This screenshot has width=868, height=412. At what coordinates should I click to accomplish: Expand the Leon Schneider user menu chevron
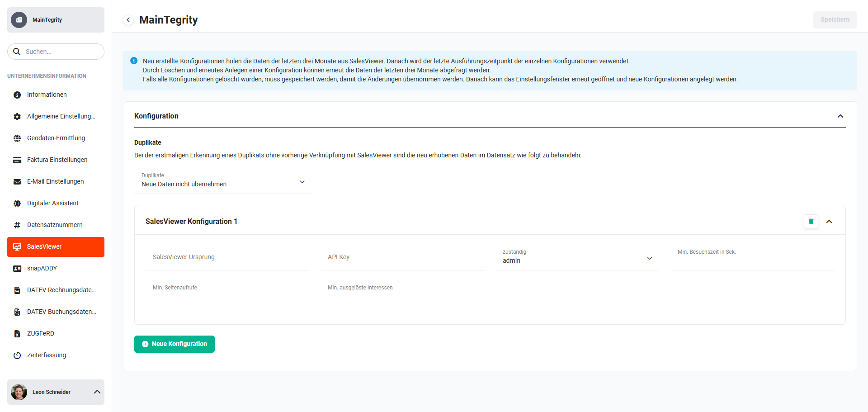[97, 392]
